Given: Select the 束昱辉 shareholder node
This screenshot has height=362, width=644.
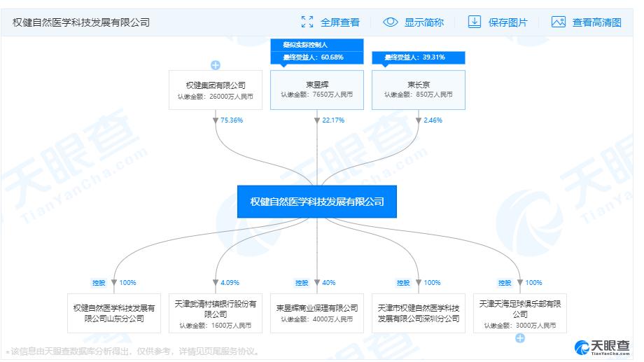Looking at the screenshot, I should (316, 90).
